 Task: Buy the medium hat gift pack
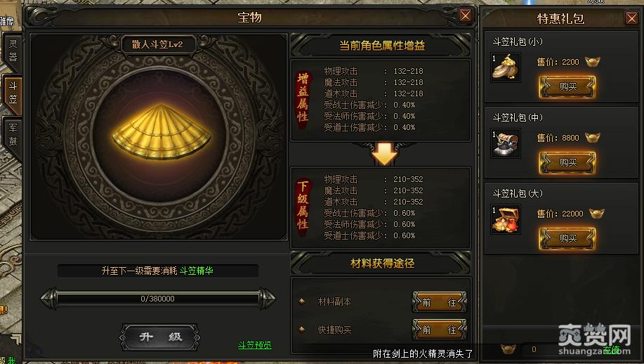pos(567,163)
